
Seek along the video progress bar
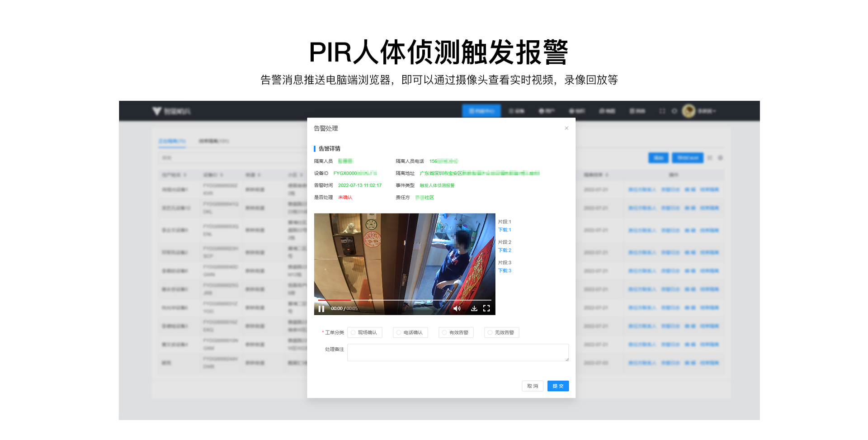(404, 300)
